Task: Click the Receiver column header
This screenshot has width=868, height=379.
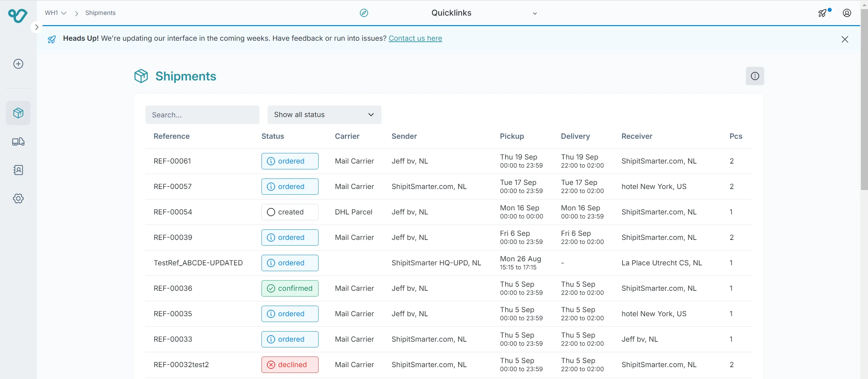Action: (x=637, y=136)
